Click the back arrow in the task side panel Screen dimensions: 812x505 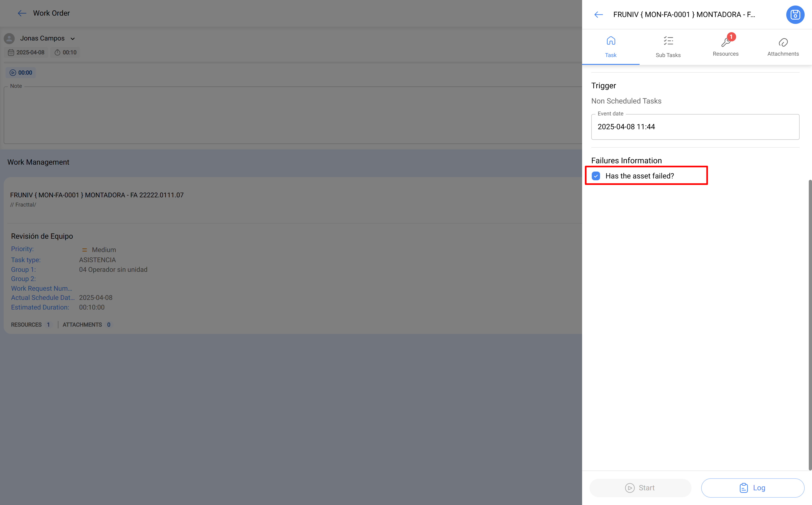point(598,15)
